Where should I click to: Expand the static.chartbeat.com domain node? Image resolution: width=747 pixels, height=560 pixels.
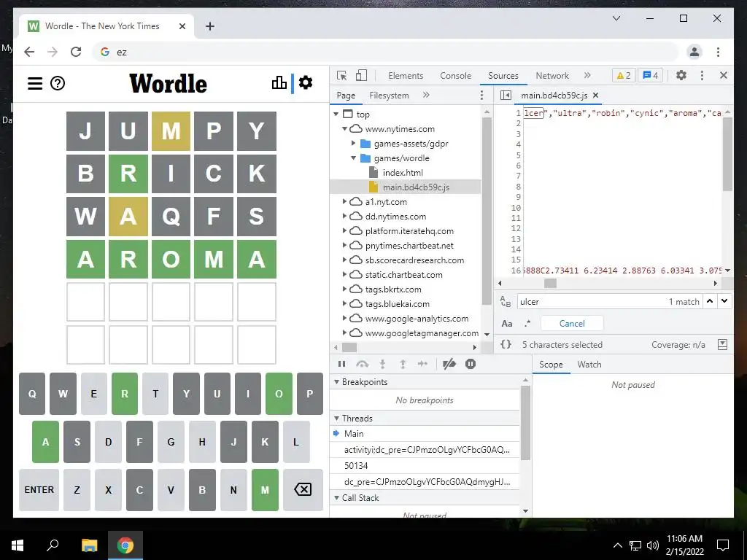click(345, 275)
